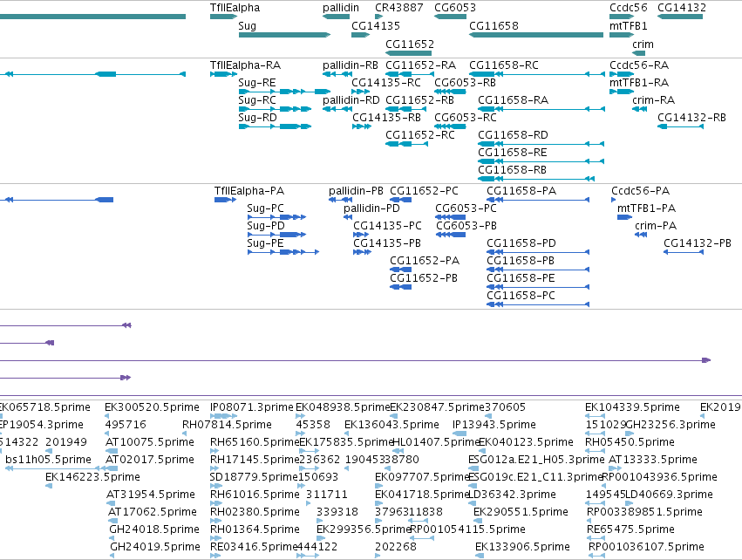Select transcript CG11658-RB

(x=513, y=169)
